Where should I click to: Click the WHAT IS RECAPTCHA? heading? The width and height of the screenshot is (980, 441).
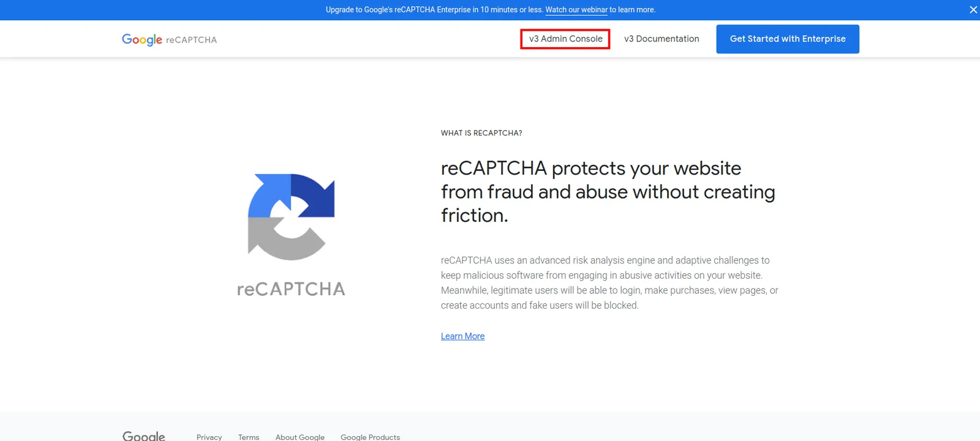481,133
